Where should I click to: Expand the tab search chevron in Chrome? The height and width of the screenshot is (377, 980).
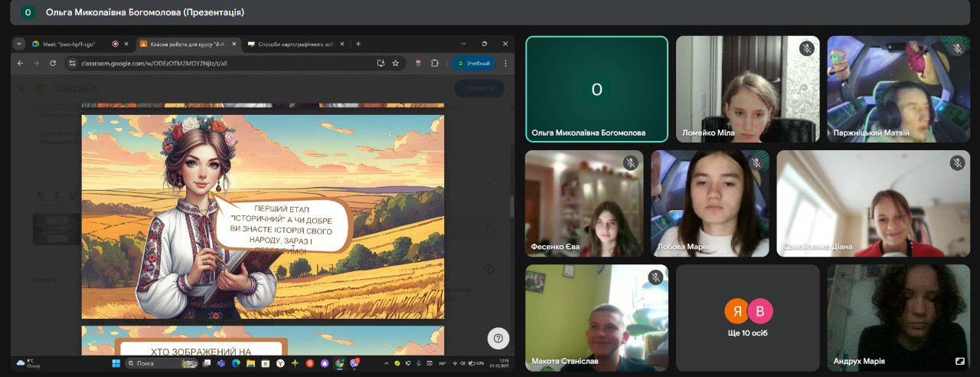click(19, 44)
